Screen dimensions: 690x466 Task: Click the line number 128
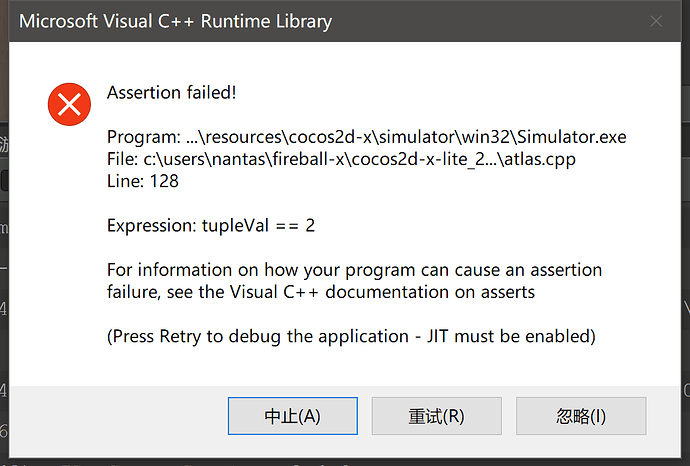tap(164, 181)
